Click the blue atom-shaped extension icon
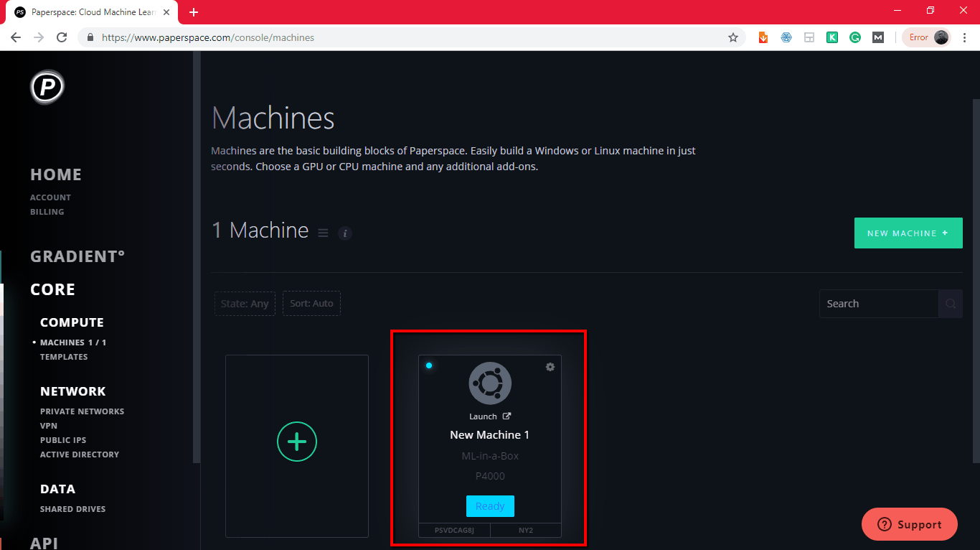 (x=786, y=37)
